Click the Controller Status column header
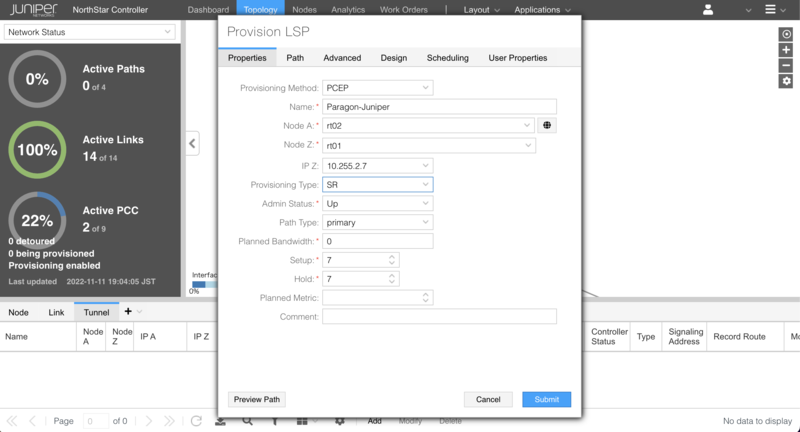Viewport: 800px width, 432px height. coord(607,337)
